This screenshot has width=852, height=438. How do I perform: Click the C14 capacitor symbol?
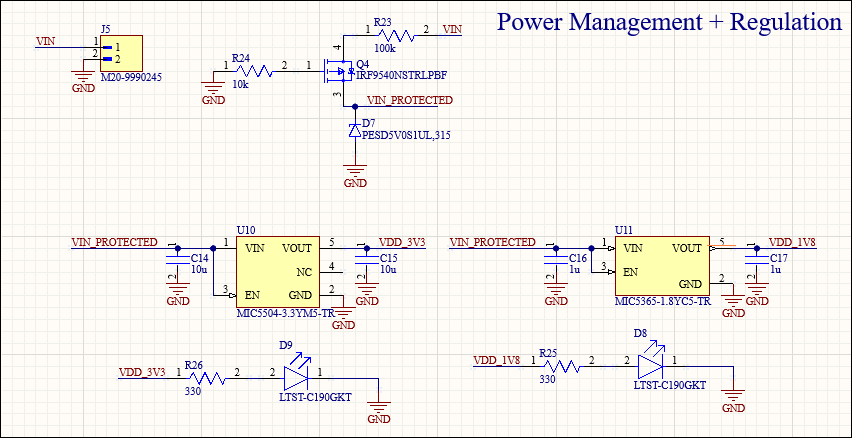(177, 258)
